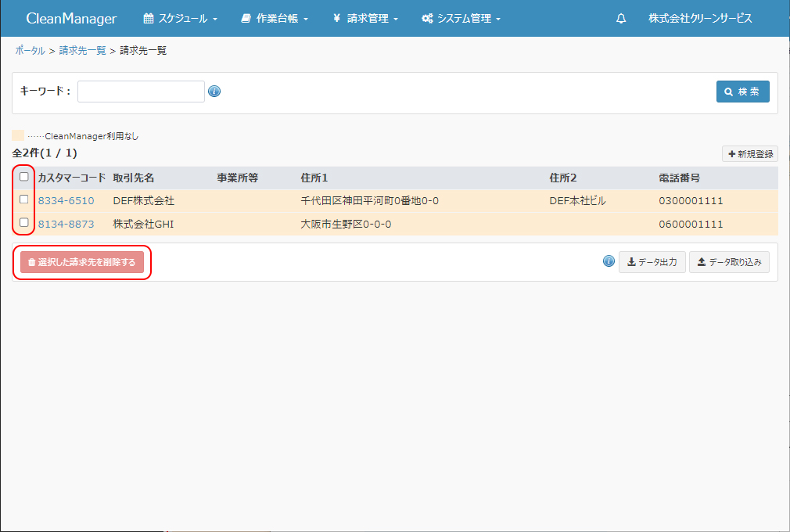Click the 取引先名 column header
Screen dimensions: 790x532
[134, 178]
